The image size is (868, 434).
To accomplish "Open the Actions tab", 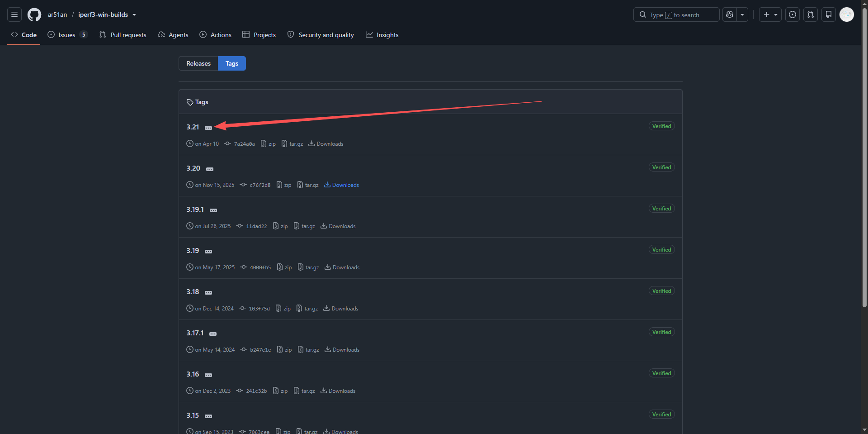I will click(x=216, y=35).
